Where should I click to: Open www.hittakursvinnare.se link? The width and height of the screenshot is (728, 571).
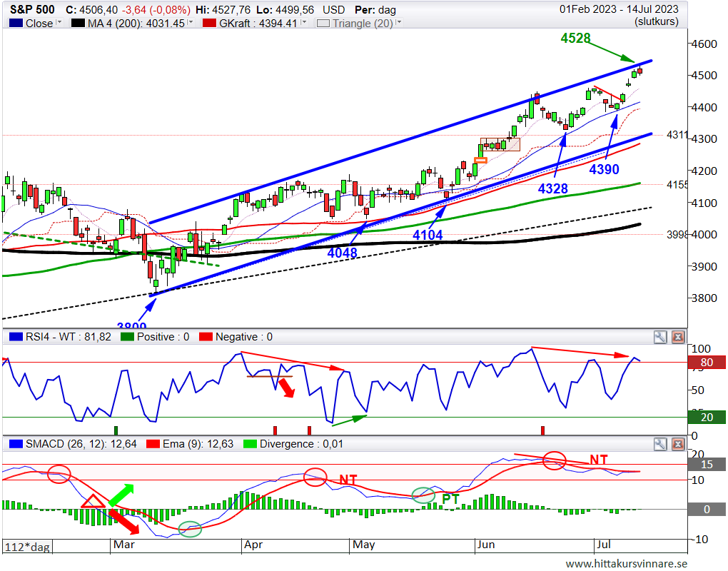(627, 564)
